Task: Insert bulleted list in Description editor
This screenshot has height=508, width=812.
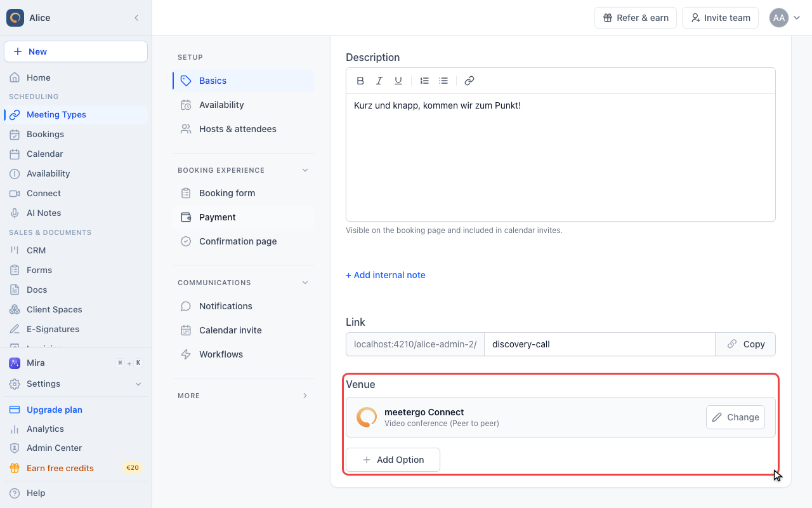Action: pyautogui.click(x=443, y=81)
